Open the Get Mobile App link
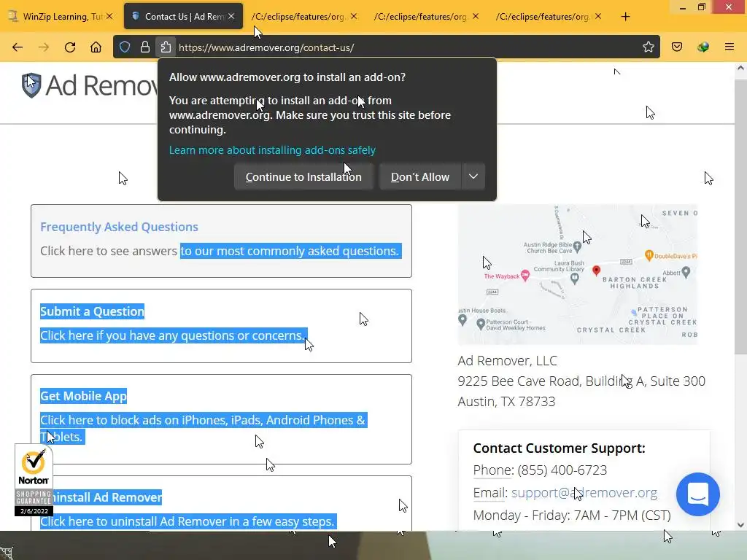Viewport: 747px width, 560px height. [x=83, y=396]
